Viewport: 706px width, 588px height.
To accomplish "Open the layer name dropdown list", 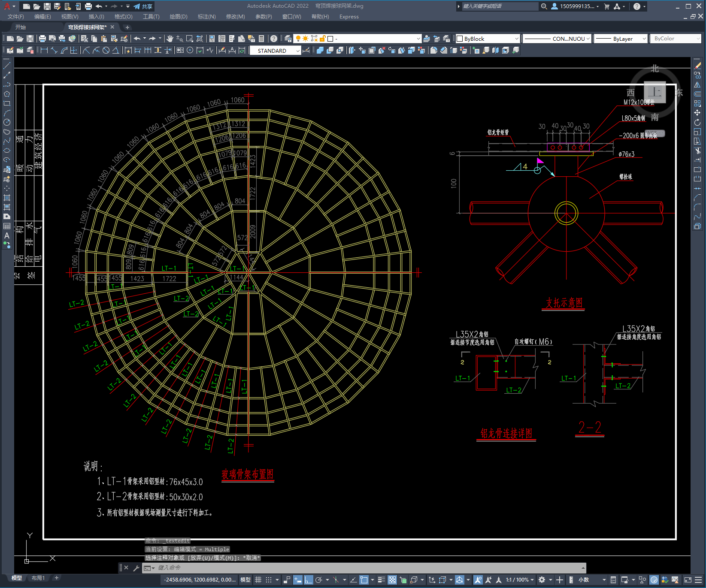I will [418, 39].
